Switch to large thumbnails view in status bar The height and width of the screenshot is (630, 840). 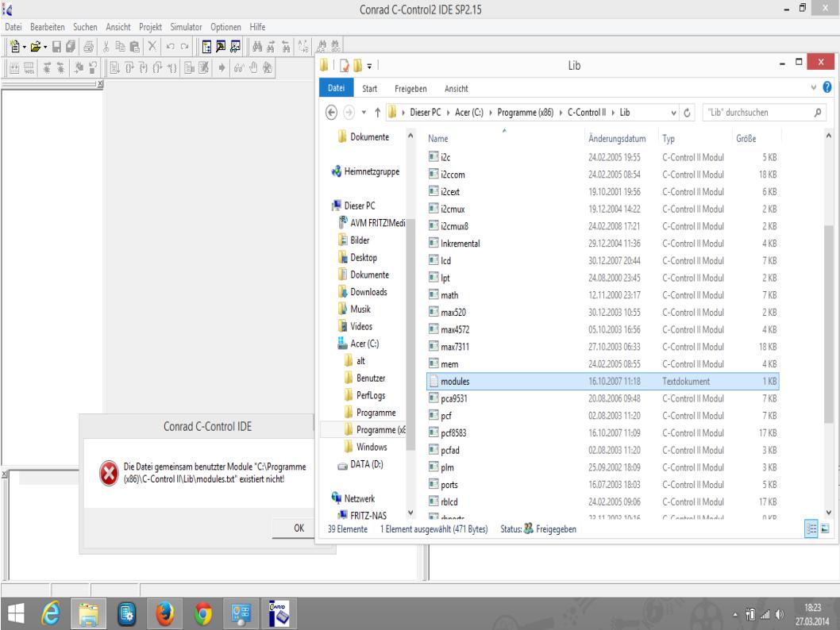point(826,528)
